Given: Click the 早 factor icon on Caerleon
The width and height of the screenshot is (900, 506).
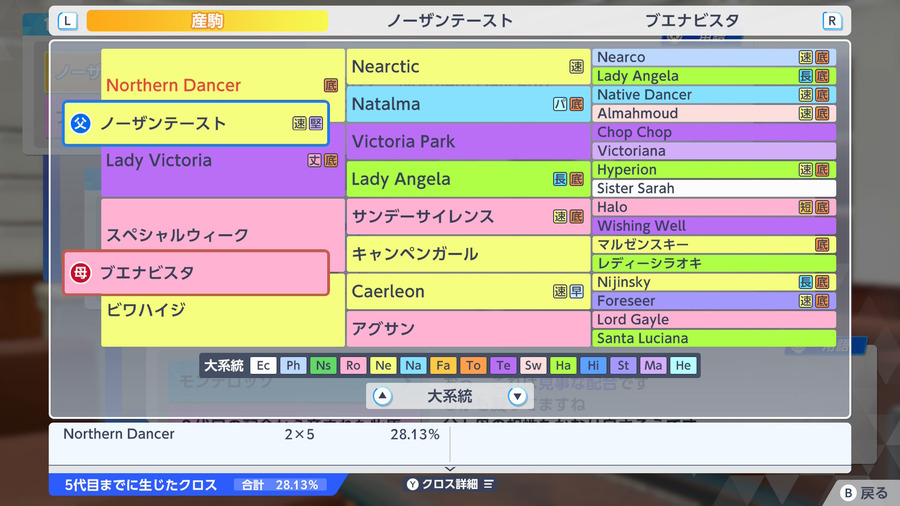Looking at the screenshot, I should (x=576, y=291).
